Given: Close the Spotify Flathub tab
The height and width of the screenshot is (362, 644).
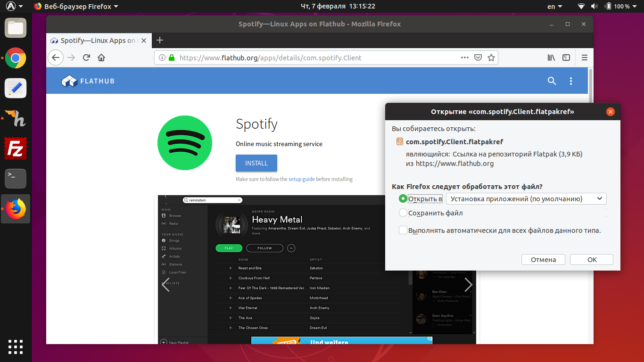Looking at the screenshot, I should (144, 41).
